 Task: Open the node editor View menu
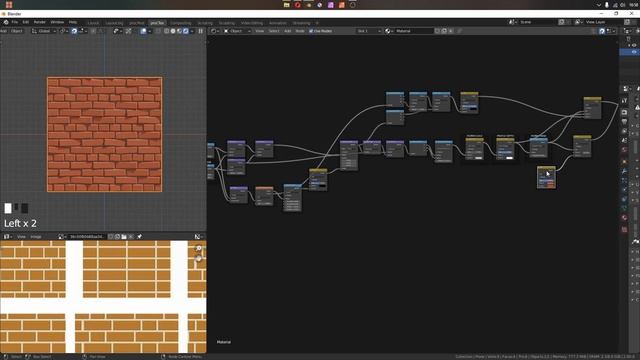(x=260, y=31)
